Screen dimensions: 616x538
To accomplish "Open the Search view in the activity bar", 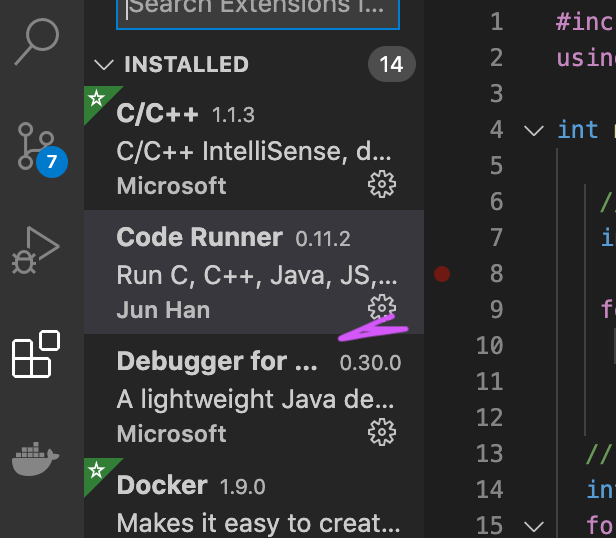I will pyautogui.click(x=37, y=42).
